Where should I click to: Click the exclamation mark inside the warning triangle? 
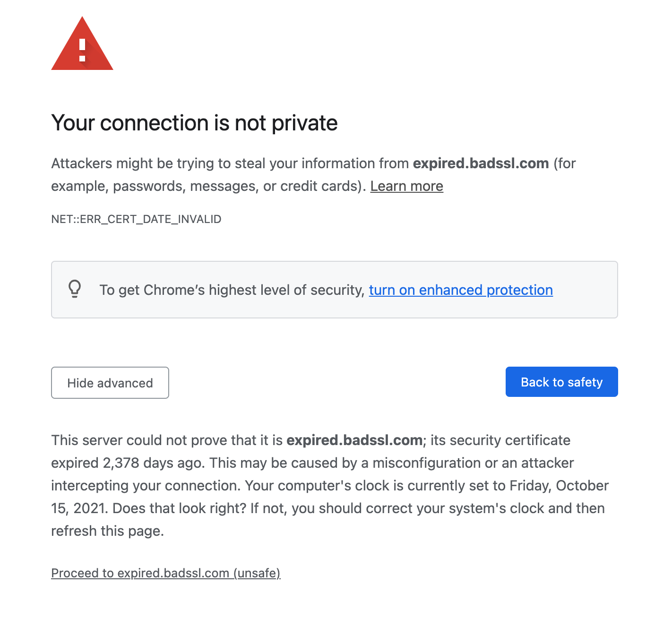click(x=82, y=50)
